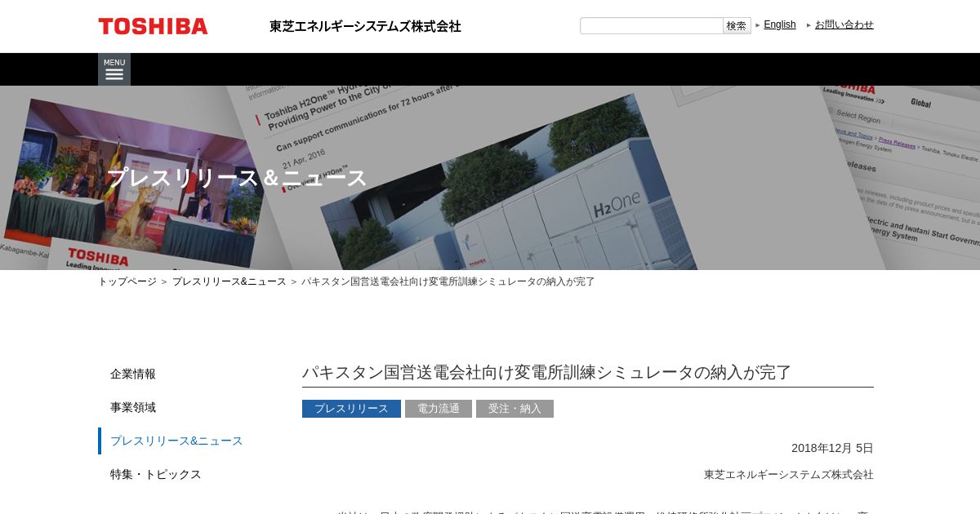This screenshot has width=980, height=514.
Task: Select 事業領域 in the sidebar
Action: 133,407
